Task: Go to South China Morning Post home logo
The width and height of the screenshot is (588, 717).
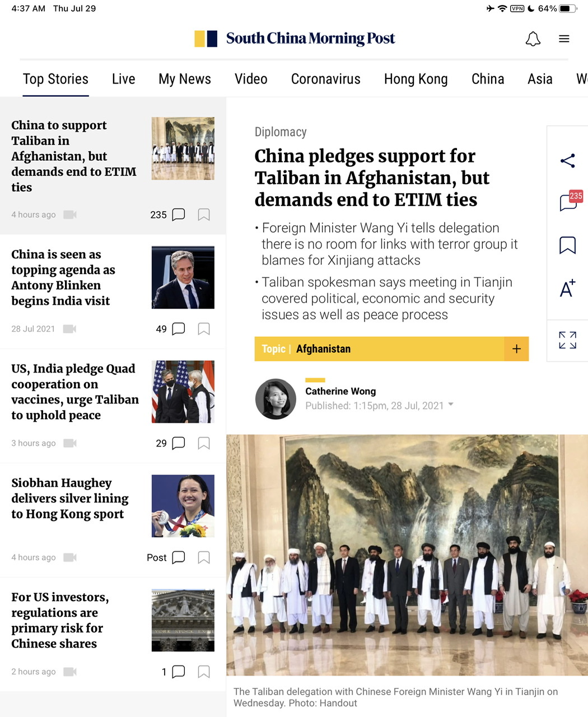Action: pyautogui.click(x=295, y=39)
